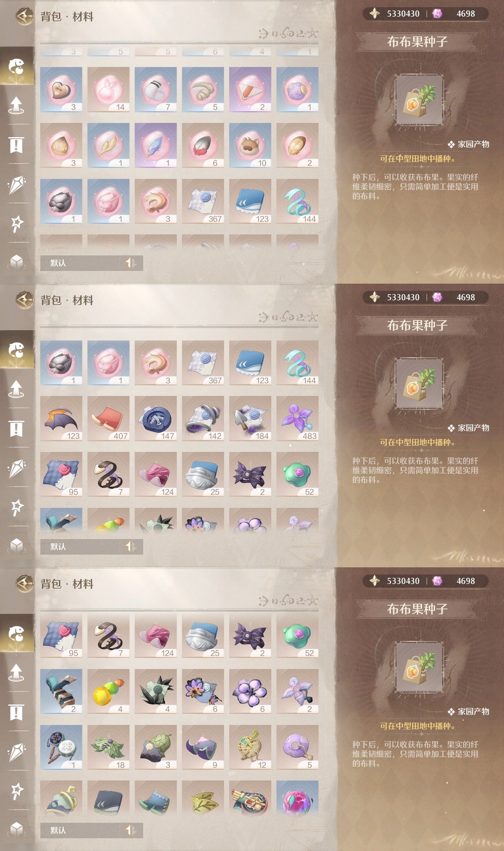This screenshot has width=504, height=851.
Task: Pick the red shorts material showing 407
Action: (x=108, y=418)
